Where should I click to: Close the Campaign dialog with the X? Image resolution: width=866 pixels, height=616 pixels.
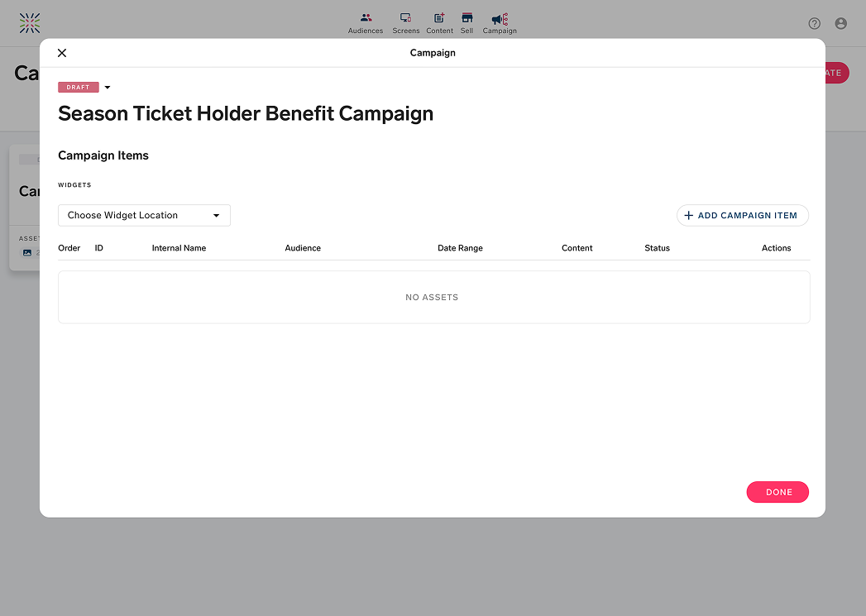(x=62, y=53)
